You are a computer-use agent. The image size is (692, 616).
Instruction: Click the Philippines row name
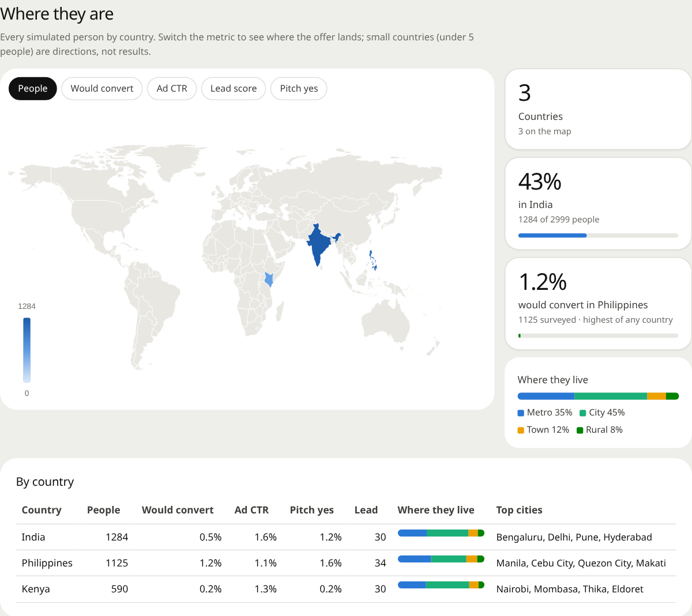[x=47, y=563]
